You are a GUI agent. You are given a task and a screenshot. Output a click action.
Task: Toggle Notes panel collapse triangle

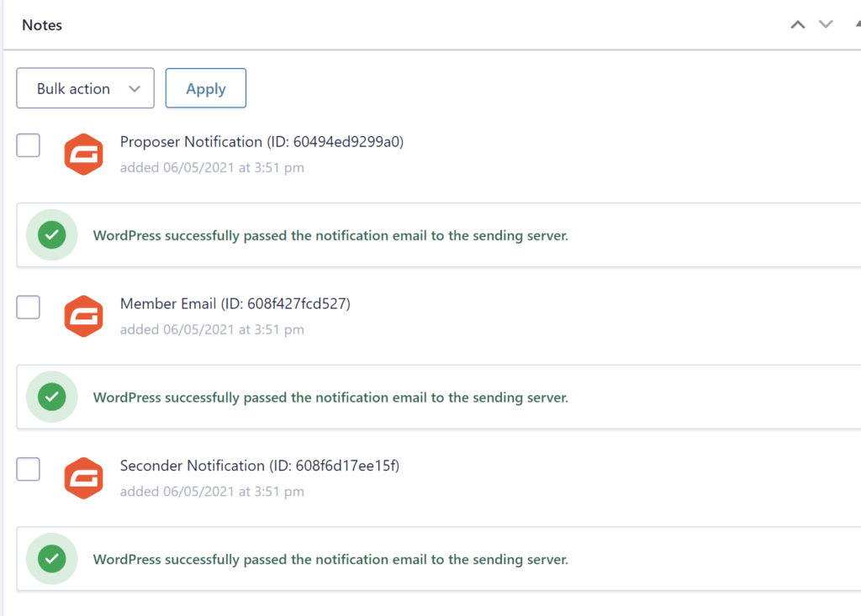858,24
